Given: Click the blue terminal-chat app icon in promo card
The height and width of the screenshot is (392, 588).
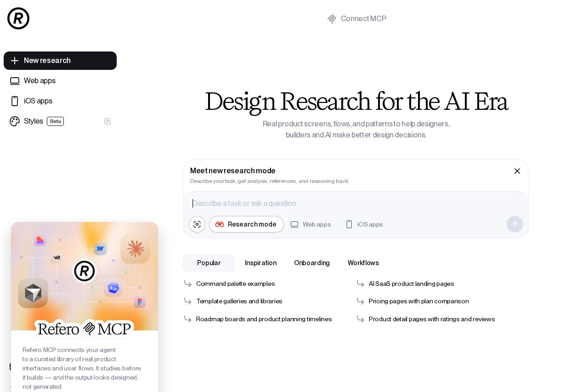Looking at the screenshot, I should [113, 288].
